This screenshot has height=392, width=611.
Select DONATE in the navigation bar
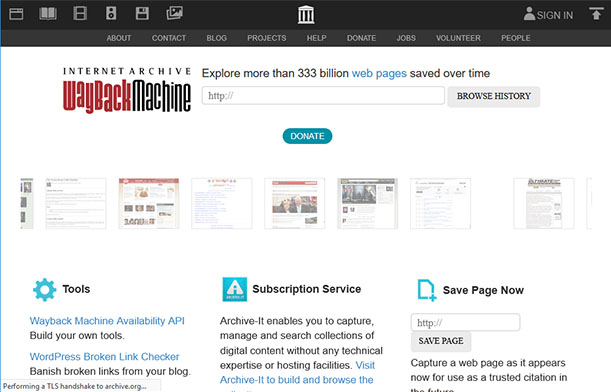[x=361, y=38]
